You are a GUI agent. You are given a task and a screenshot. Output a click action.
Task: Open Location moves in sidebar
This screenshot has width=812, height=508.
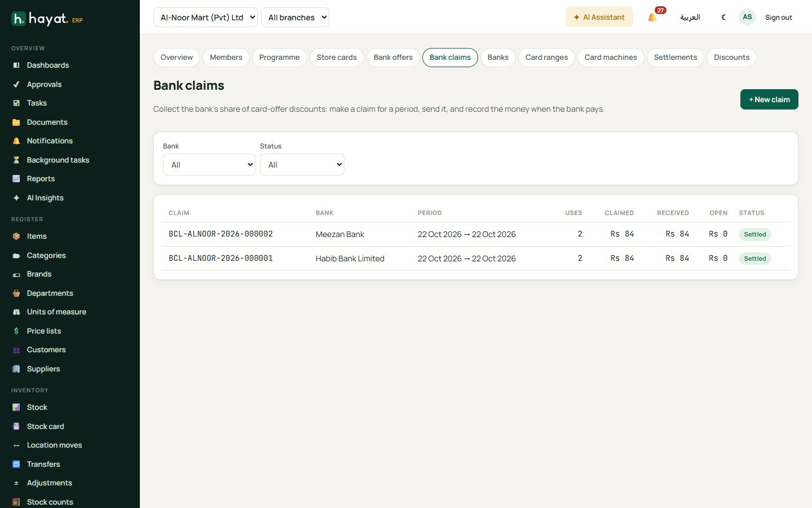tap(55, 445)
